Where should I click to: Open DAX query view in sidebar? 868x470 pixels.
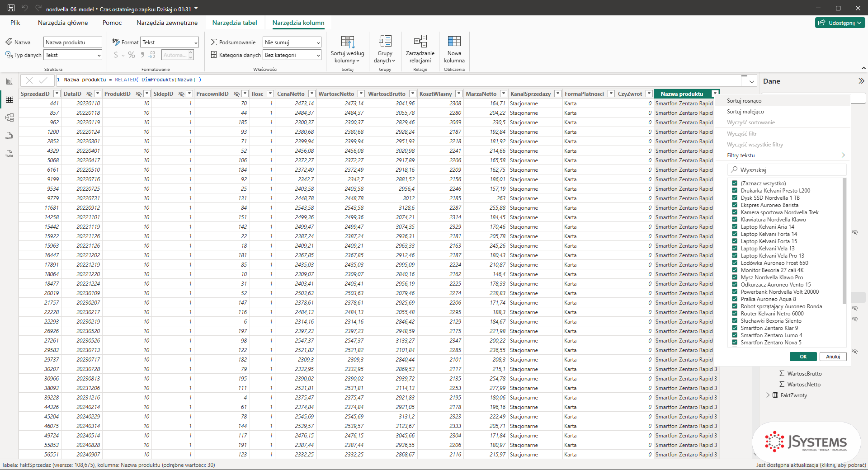pos(9,136)
